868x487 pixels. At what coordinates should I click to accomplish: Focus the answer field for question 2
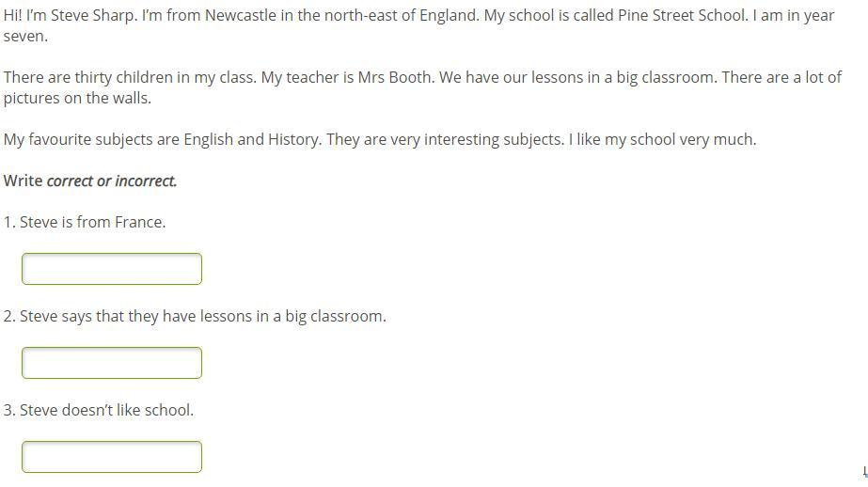[x=112, y=363]
